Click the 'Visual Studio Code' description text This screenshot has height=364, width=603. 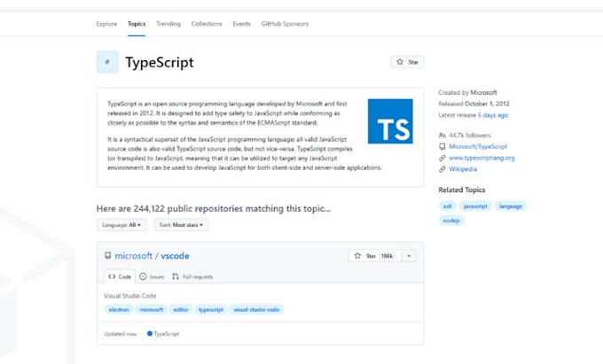coord(130,296)
